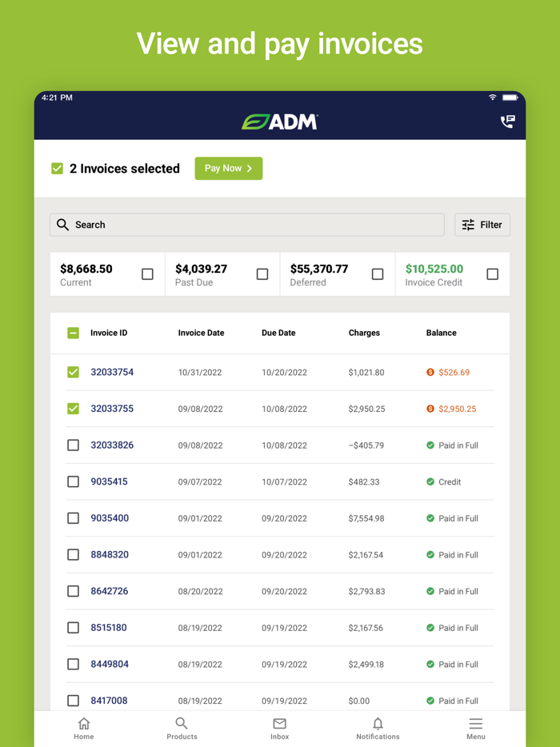The image size is (560, 747).
Task: Click the search magnifier icon
Action: [x=62, y=225]
